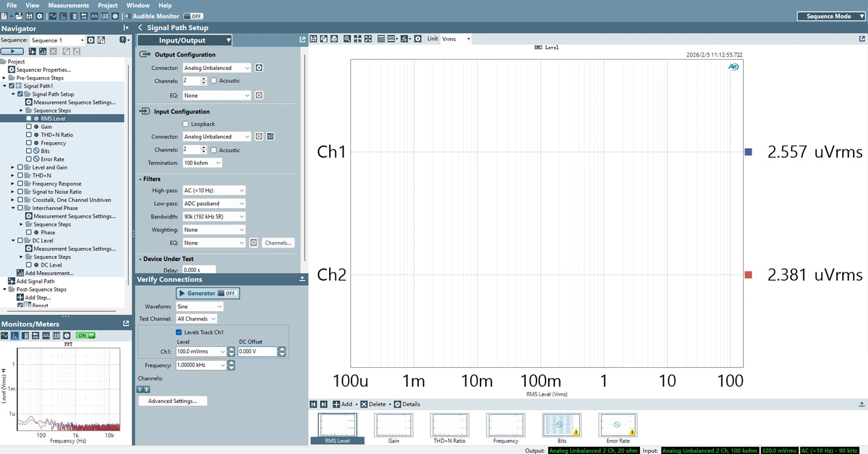Open the Bandwidth 90k dropdown
Image resolution: width=868 pixels, height=454 pixels.
[x=214, y=217]
